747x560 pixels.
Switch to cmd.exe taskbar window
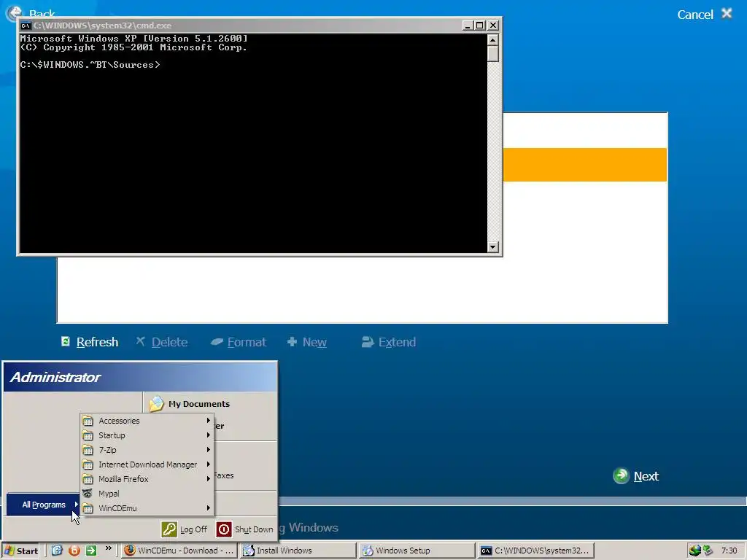tap(536, 551)
